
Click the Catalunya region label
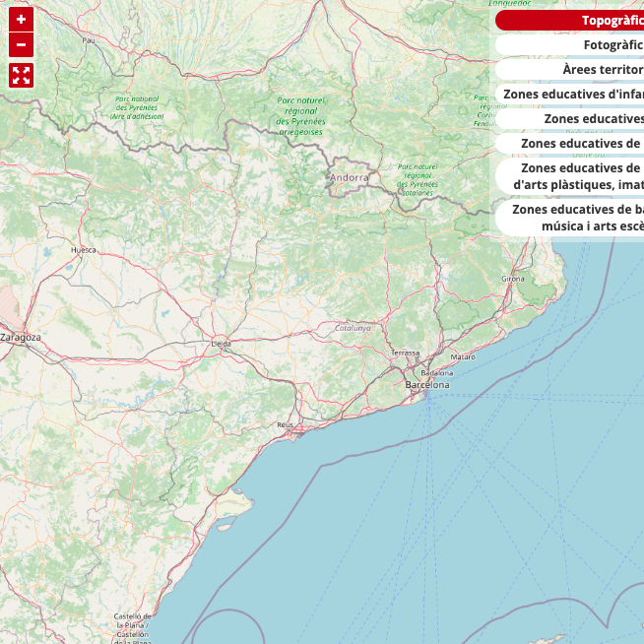tap(353, 328)
